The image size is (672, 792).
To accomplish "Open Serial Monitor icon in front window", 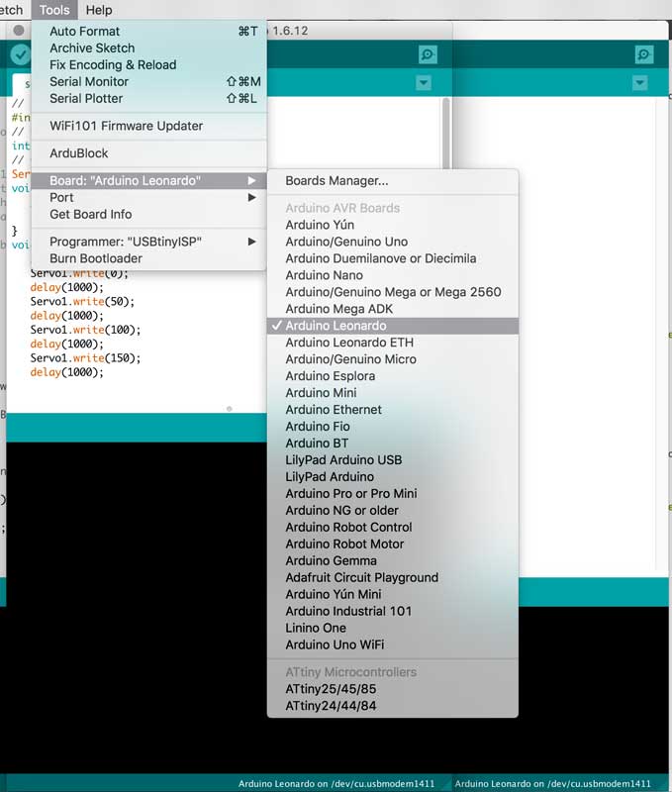I will [x=428, y=54].
